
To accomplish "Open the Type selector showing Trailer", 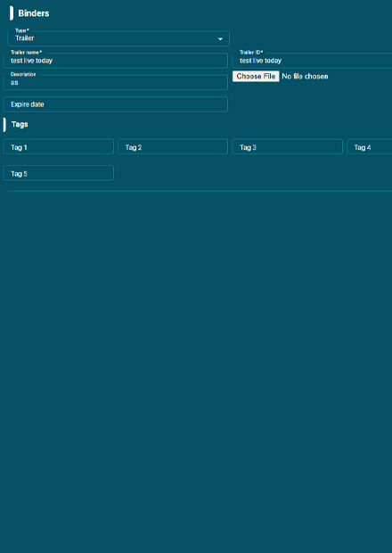I will 118,38.
